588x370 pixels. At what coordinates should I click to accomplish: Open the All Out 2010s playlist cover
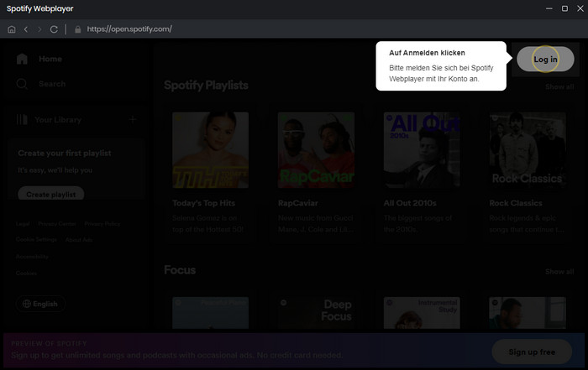click(x=422, y=150)
